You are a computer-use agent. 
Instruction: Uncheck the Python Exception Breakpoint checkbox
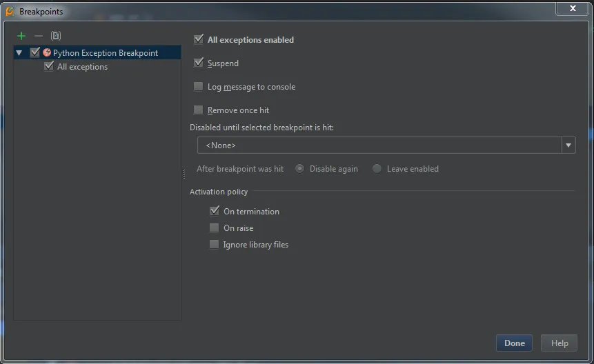click(35, 52)
